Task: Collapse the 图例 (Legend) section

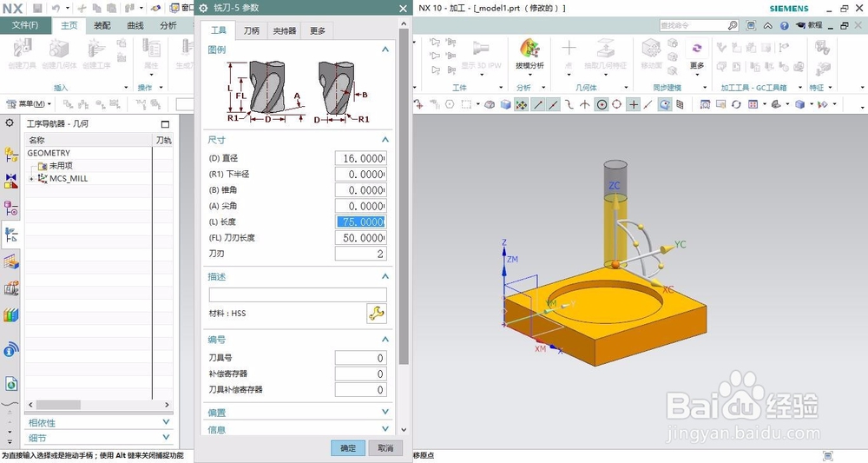Action: [385, 50]
